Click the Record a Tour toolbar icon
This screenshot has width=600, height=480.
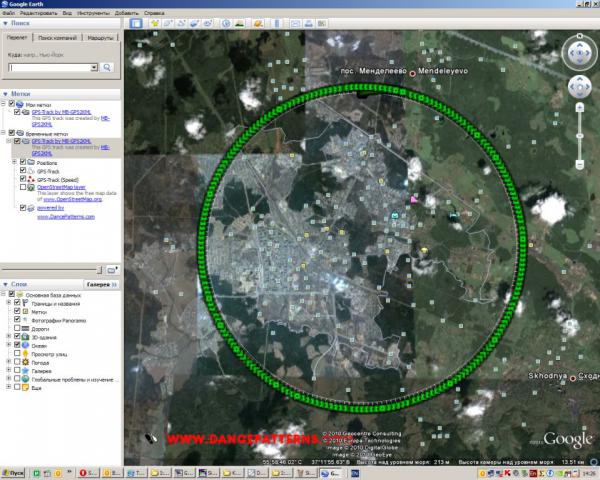click(x=207, y=24)
